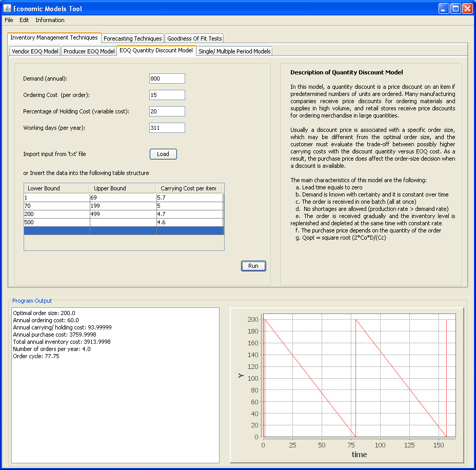476x470 pixels.
Task: Switch to Inventory Management Techniques tab
Action: (54, 37)
